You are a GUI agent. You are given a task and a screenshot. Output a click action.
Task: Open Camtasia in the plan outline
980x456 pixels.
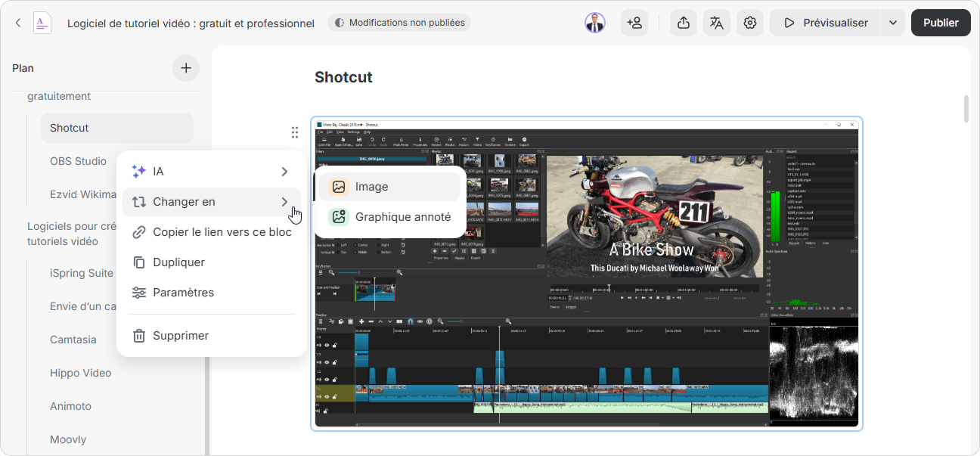[73, 340]
